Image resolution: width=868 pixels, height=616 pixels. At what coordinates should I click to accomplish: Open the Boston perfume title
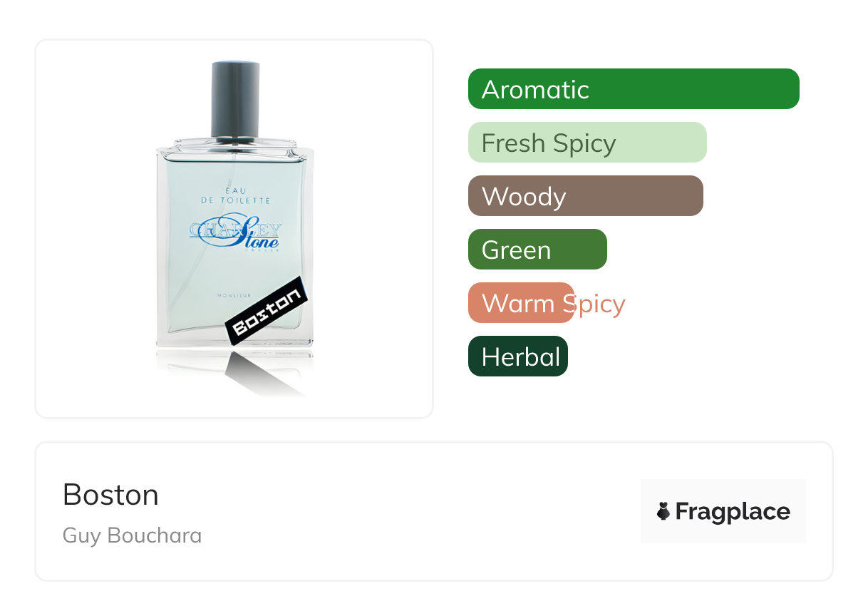[x=110, y=495]
